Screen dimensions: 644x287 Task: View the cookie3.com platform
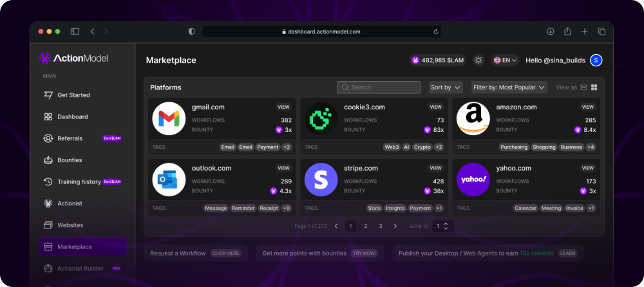(x=436, y=107)
